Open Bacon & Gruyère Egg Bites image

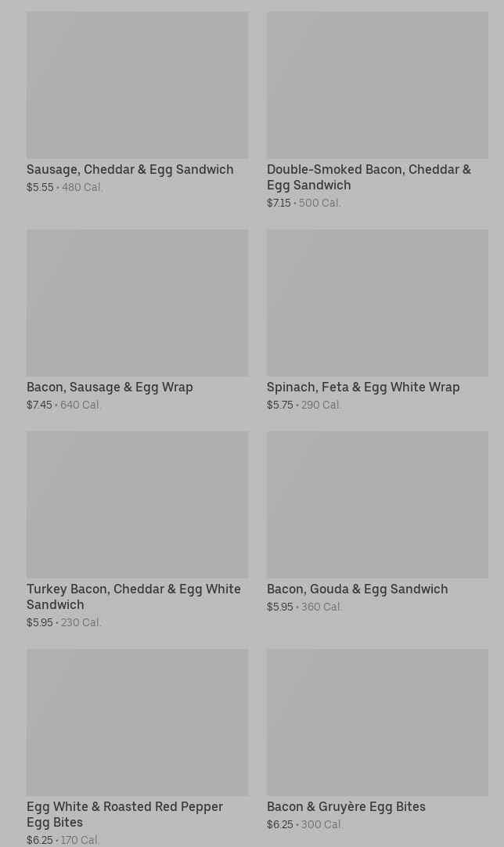(377, 722)
